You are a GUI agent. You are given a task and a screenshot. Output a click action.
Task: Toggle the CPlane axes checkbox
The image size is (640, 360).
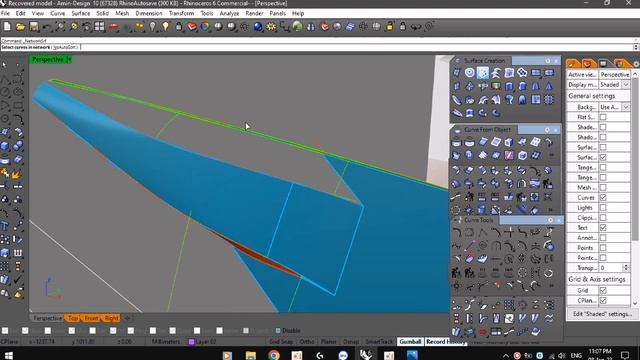(603, 300)
